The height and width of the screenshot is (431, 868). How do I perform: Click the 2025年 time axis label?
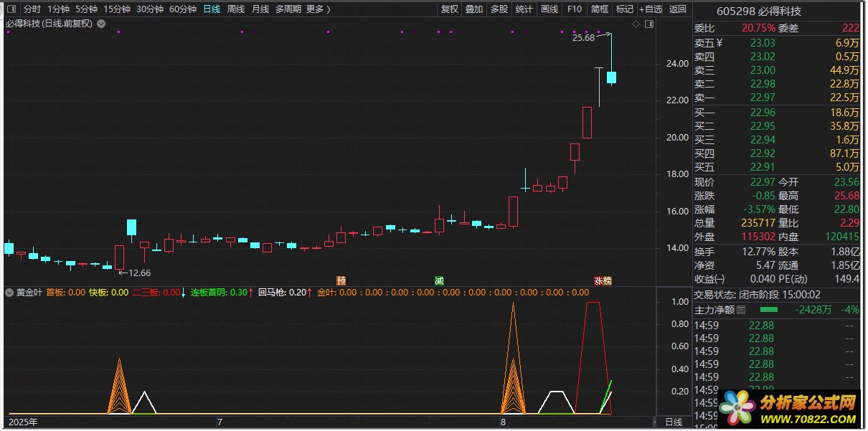pyautogui.click(x=23, y=422)
